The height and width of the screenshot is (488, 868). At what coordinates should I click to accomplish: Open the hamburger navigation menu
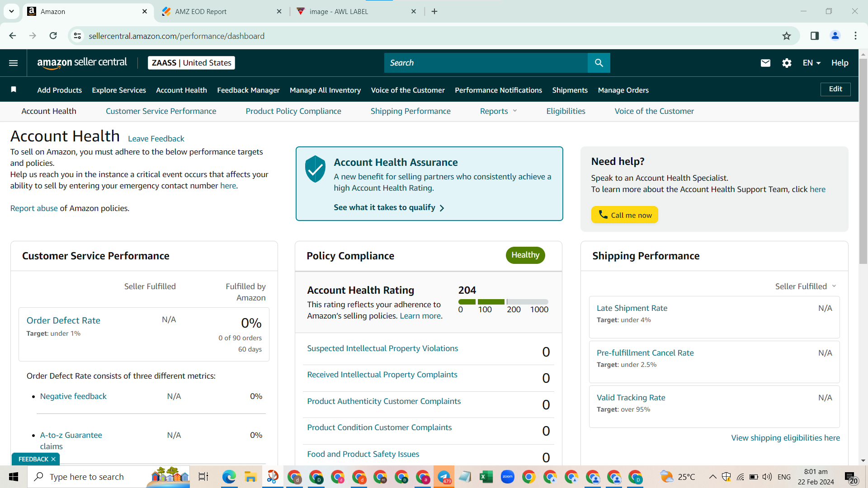[14, 63]
